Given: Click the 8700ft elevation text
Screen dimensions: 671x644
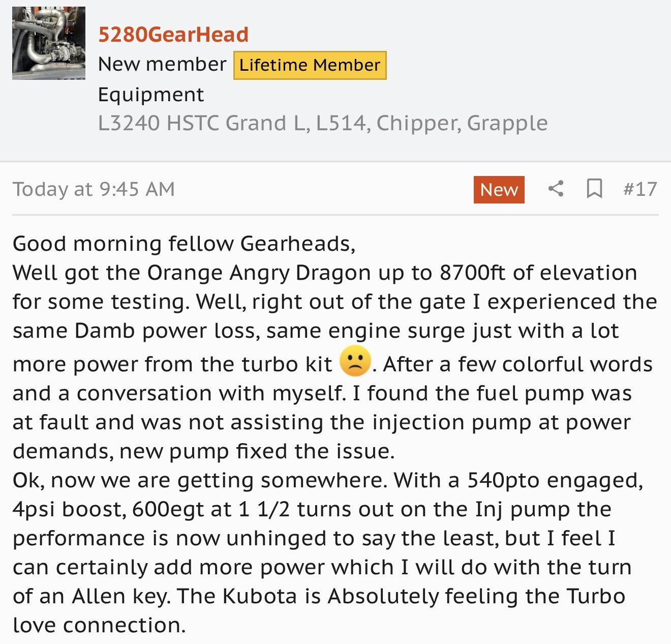Looking at the screenshot, I should 473,273.
